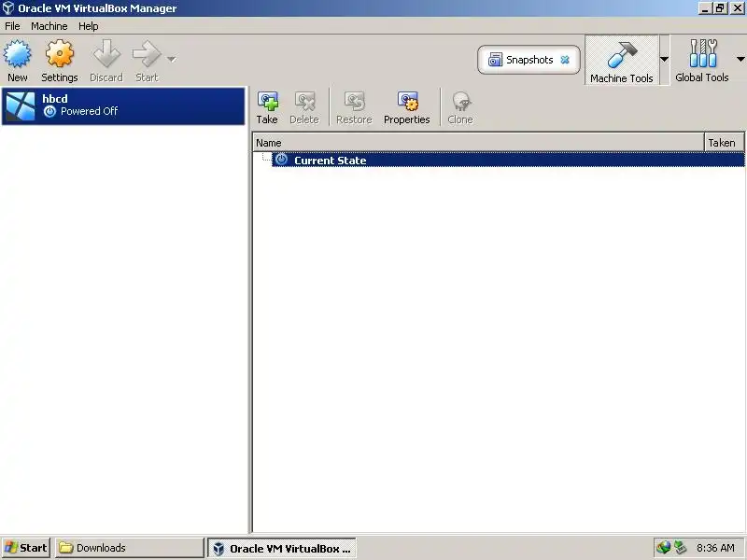This screenshot has width=747, height=560.
Task: Expand the Start button dropdown arrow
Action: pos(172,60)
